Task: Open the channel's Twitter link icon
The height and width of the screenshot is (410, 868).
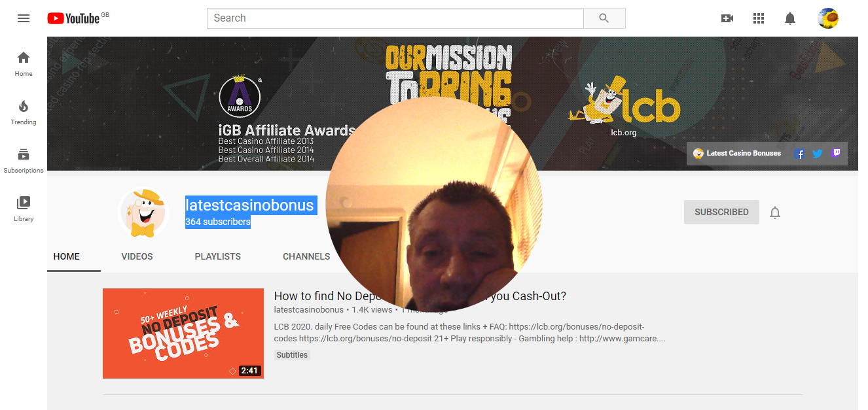Action: (818, 154)
